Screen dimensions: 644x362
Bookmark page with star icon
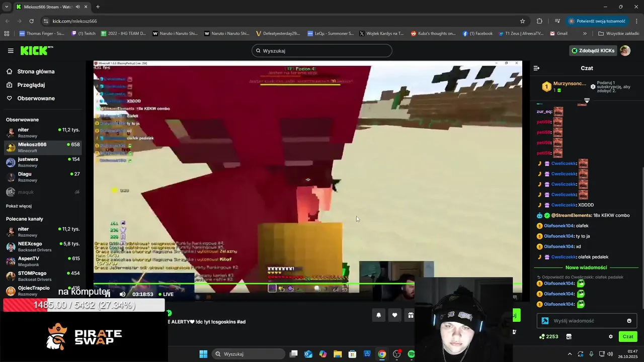point(522,21)
